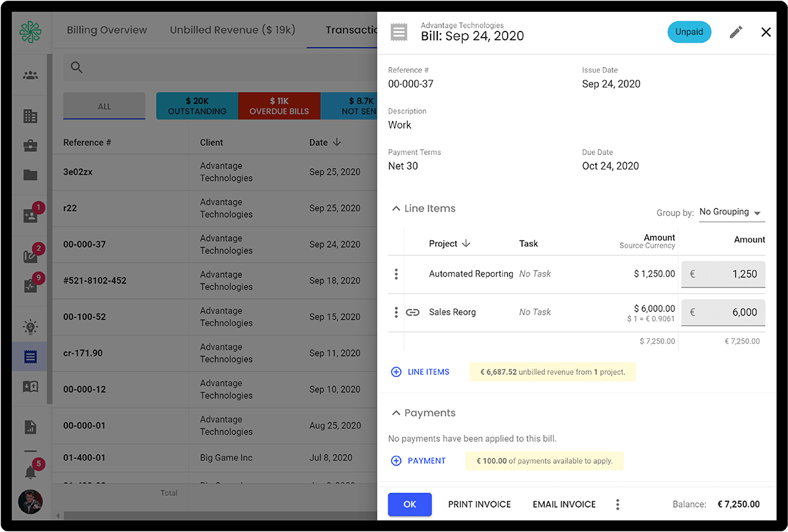This screenshot has height=532, width=788.
Task: Collapse the Payments section
Action: tap(396, 412)
